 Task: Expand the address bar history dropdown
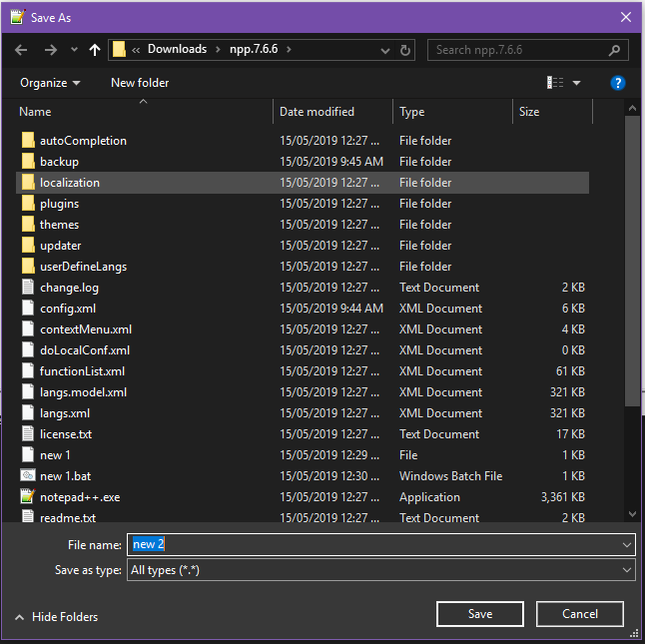point(385,51)
